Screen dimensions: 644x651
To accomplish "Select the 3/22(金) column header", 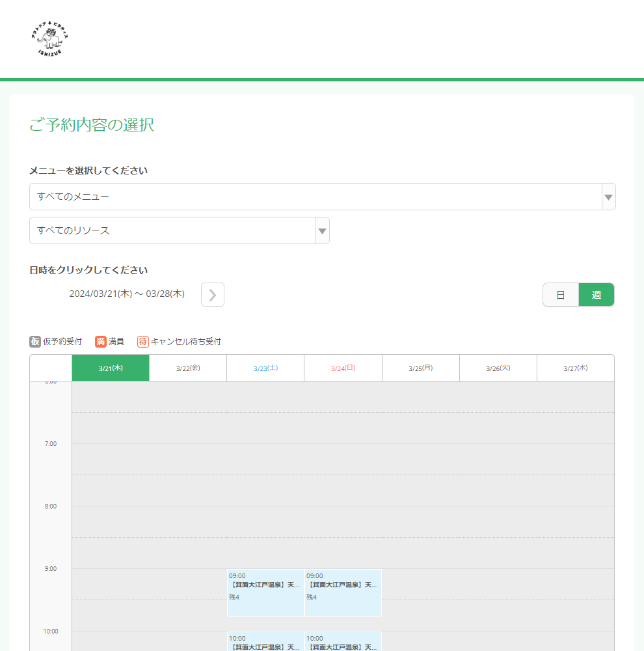I will point(188,368).
